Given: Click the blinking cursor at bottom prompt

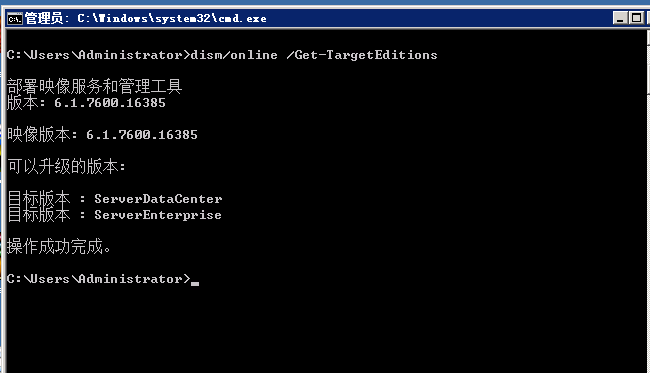Looking at the screenshot, I should point(195,283).
